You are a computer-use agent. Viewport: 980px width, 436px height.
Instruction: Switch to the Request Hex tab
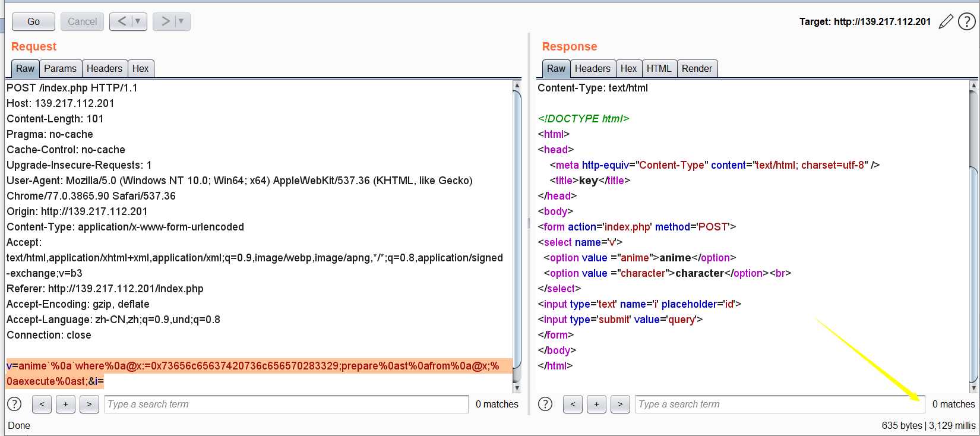[x=140, y=69]
